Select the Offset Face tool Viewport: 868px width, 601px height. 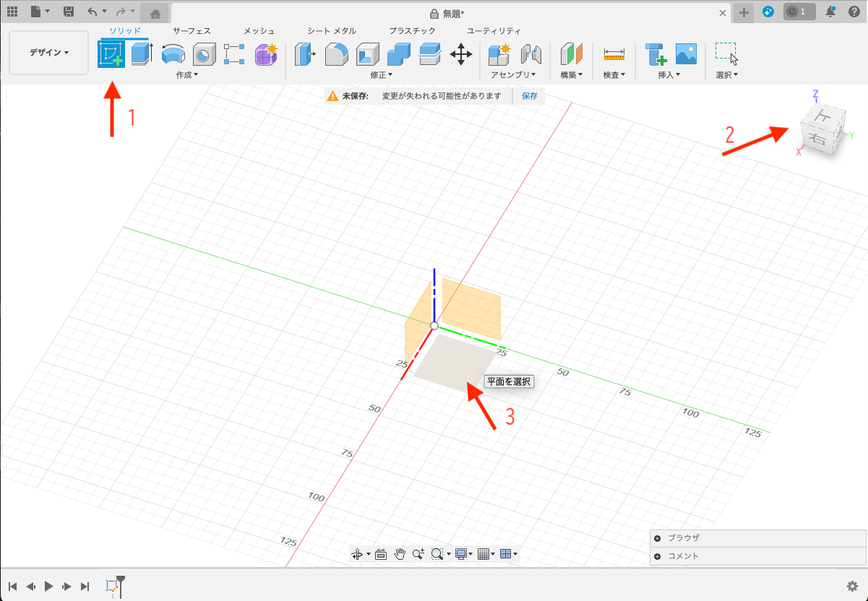coord(430,55)
